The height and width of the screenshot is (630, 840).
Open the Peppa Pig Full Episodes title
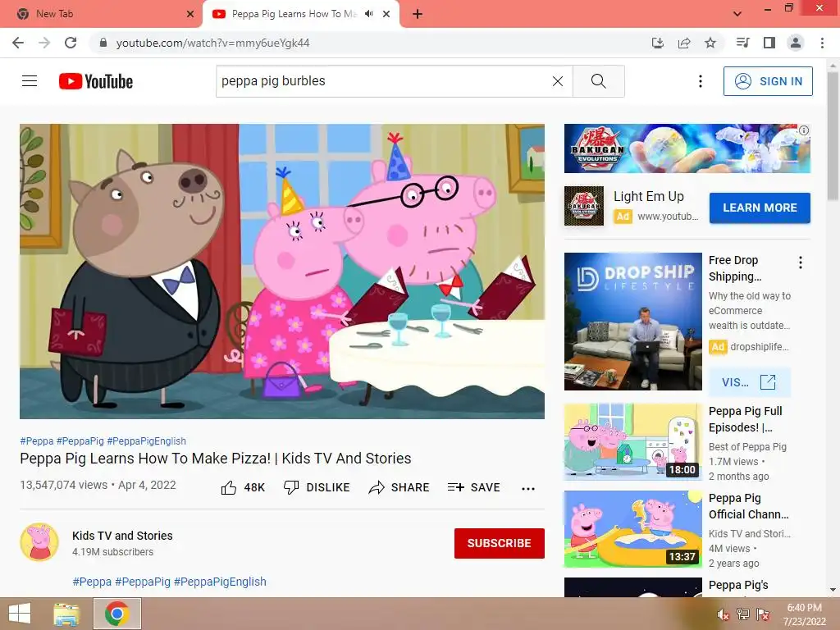[745, 419]
